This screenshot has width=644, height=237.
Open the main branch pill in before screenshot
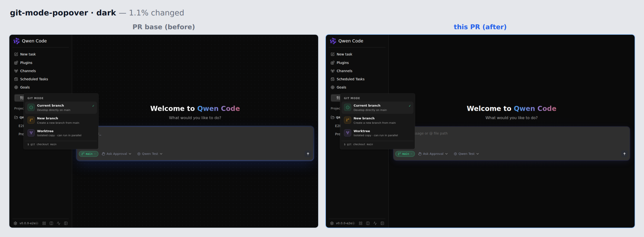[88, 154]
